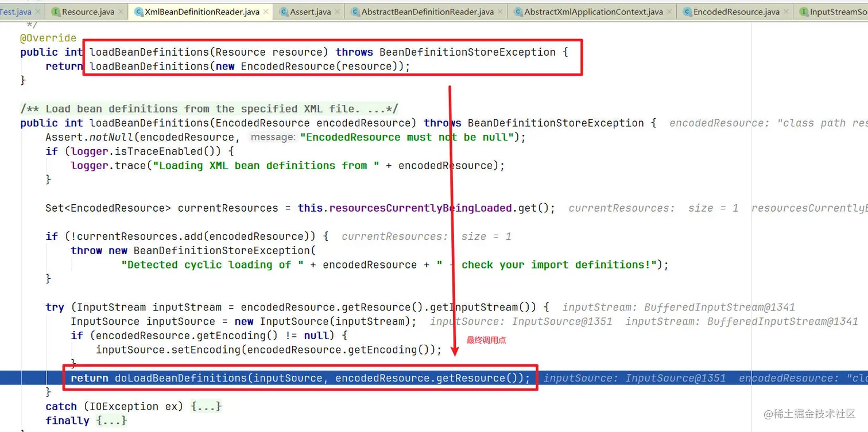This screenshot has height=432, width=868.
Task: Open the AbstractXmlApplicationContext.java tab
Action: (x=594, y=11)
